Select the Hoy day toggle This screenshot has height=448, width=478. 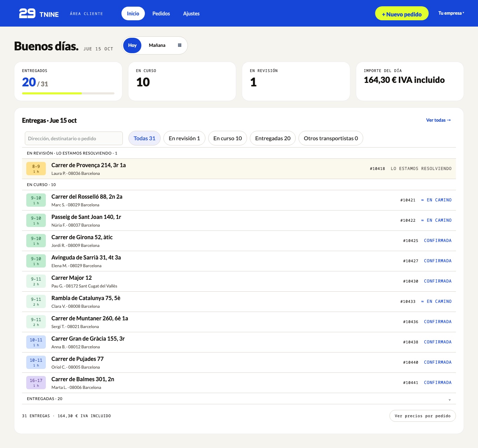tap(132, 45)
